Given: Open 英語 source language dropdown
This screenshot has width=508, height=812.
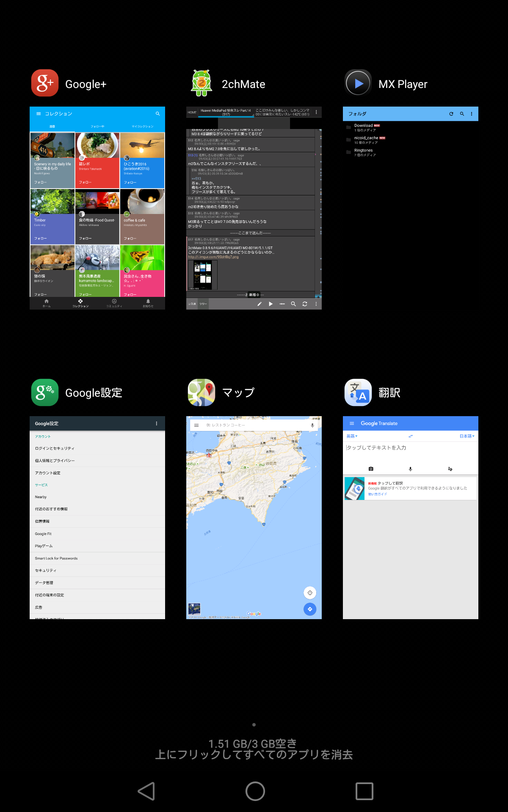Looking at the screenshot, I should pyautogui.click(x=352, y=436).
